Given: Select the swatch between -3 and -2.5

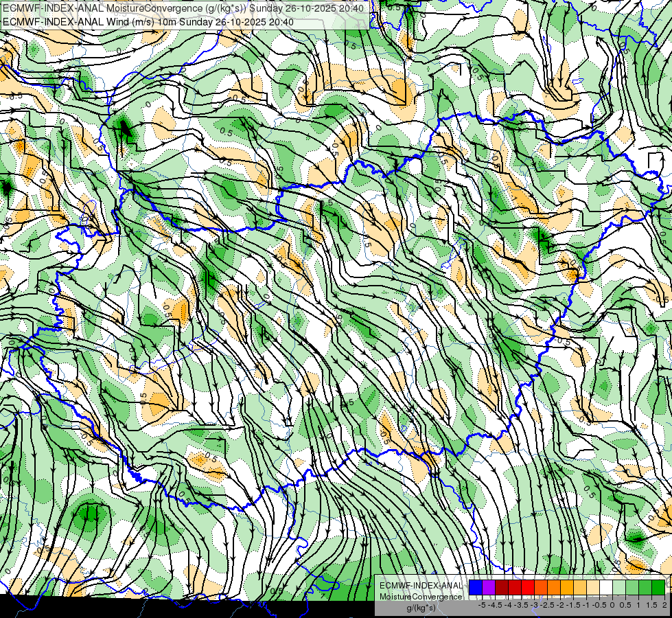Looking at the screenshot, I should [541, 587].
